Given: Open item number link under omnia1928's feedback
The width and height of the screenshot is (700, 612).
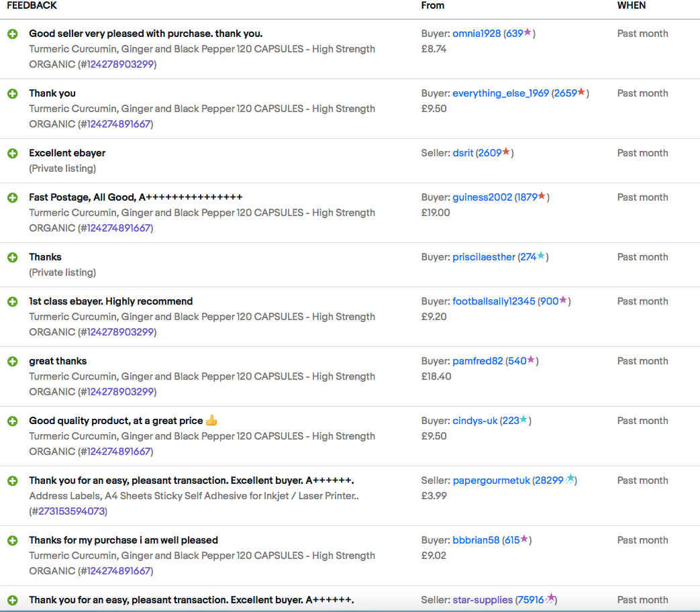Looking at the screenshot, I should (120, 64).
